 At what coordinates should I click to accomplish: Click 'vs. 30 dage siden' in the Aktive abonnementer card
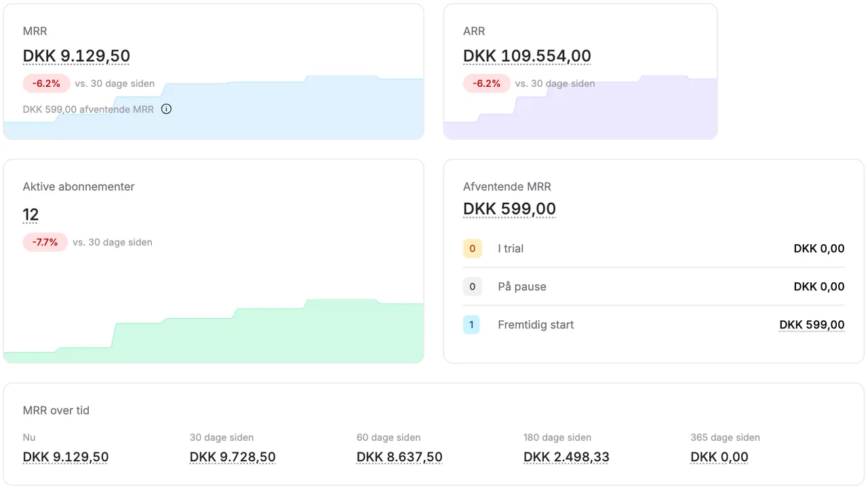coord(113,242)
